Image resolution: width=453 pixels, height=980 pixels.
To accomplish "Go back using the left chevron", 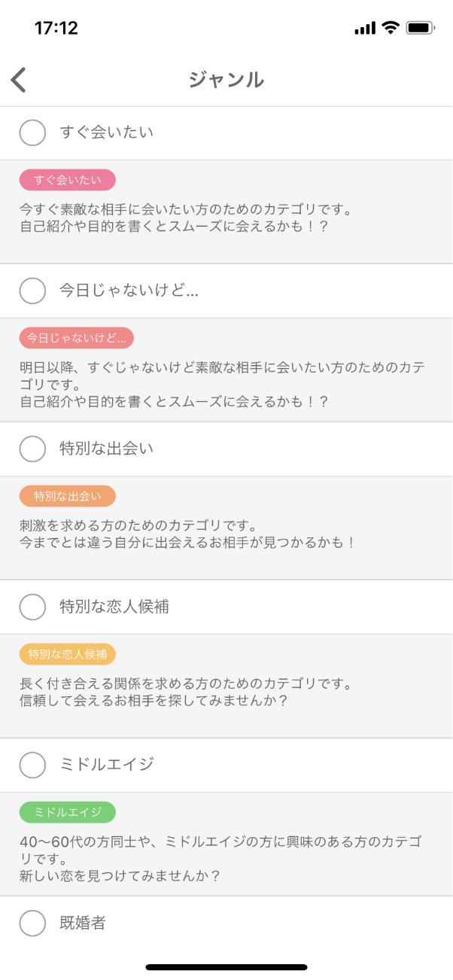I will click(x=19, y=80).
